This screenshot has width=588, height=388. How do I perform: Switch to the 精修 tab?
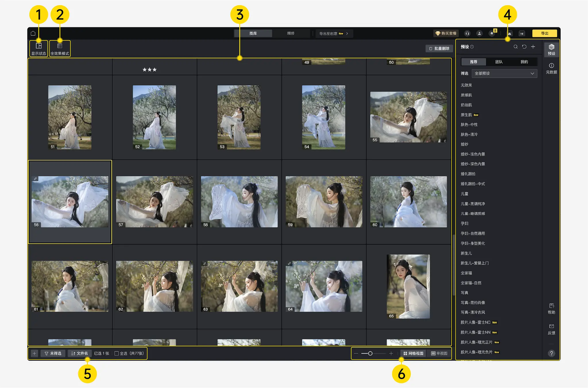[291, 34]
